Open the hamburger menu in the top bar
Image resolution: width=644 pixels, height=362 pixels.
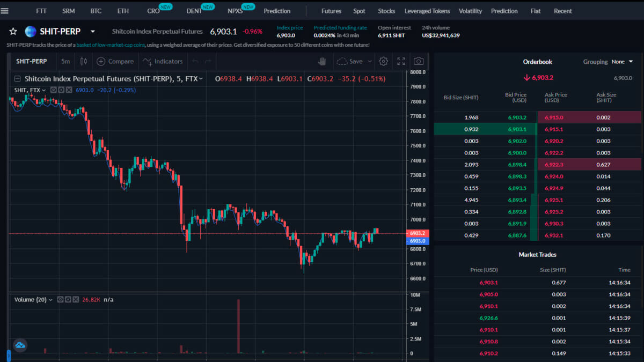5,11
